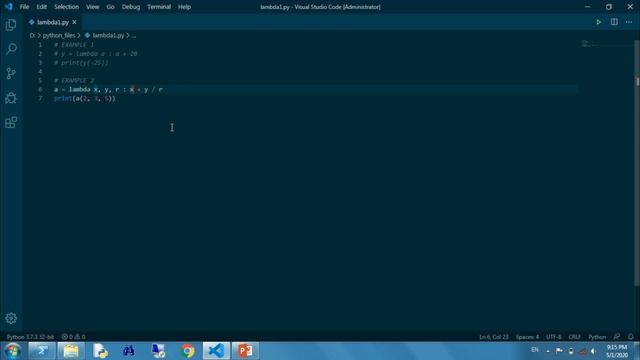Image resolution: width=640 pixels, height=360 pixels.
Task: Open feedback icon in status bar
Action: (617, 337)
